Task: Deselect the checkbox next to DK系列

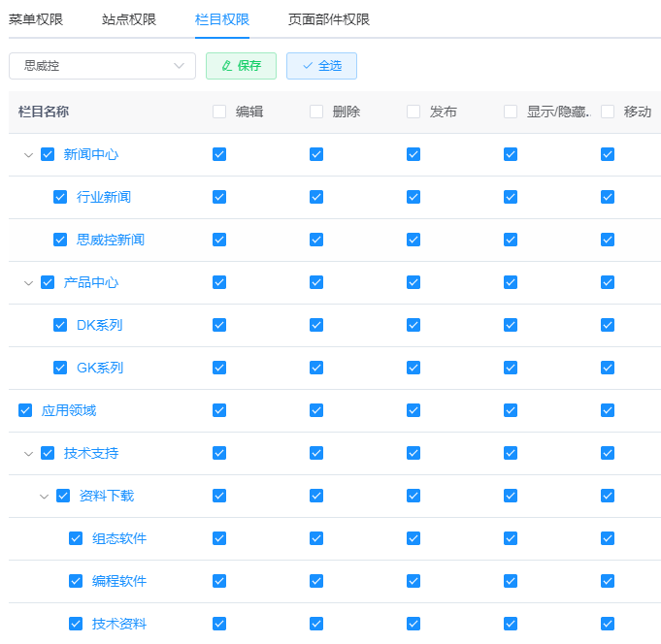Action: click(60, 325)
